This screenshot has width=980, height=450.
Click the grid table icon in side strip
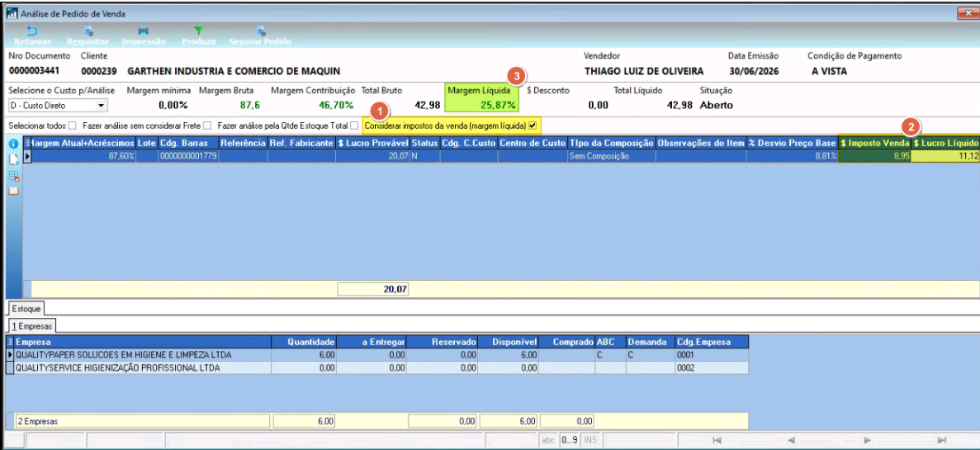(14, 176)
